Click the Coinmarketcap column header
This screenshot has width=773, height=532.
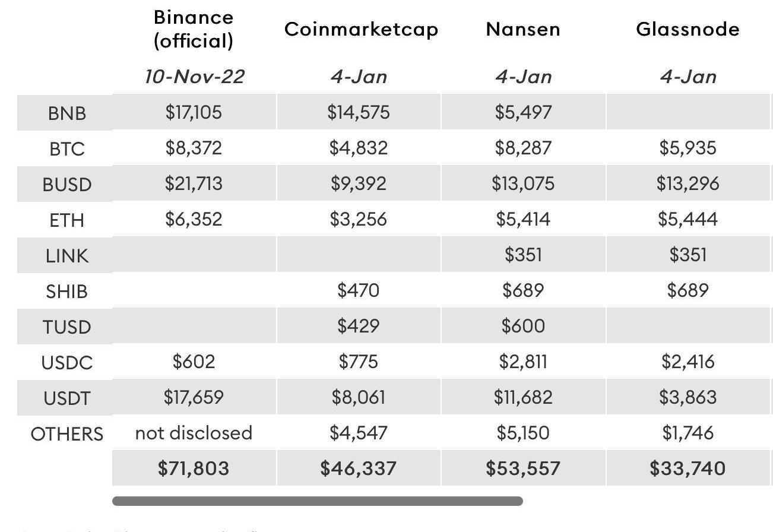click(361, 29)
